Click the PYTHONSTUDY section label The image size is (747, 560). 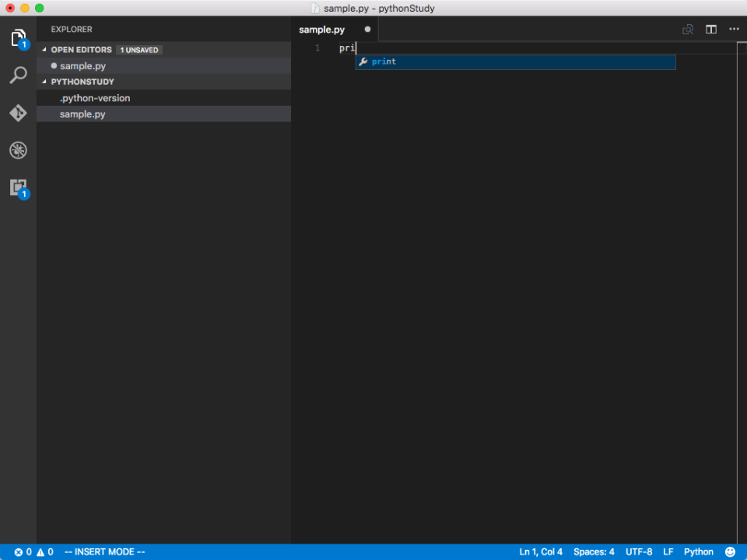82,82
